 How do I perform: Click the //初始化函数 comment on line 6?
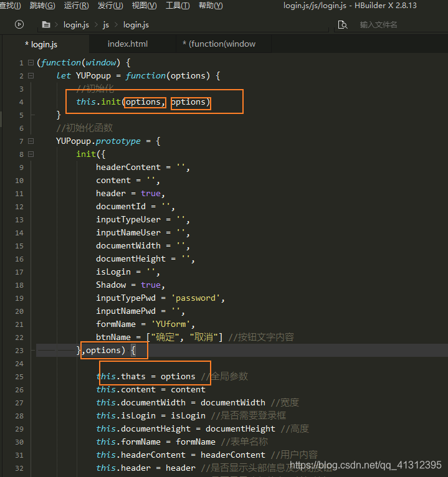(84, 128)
